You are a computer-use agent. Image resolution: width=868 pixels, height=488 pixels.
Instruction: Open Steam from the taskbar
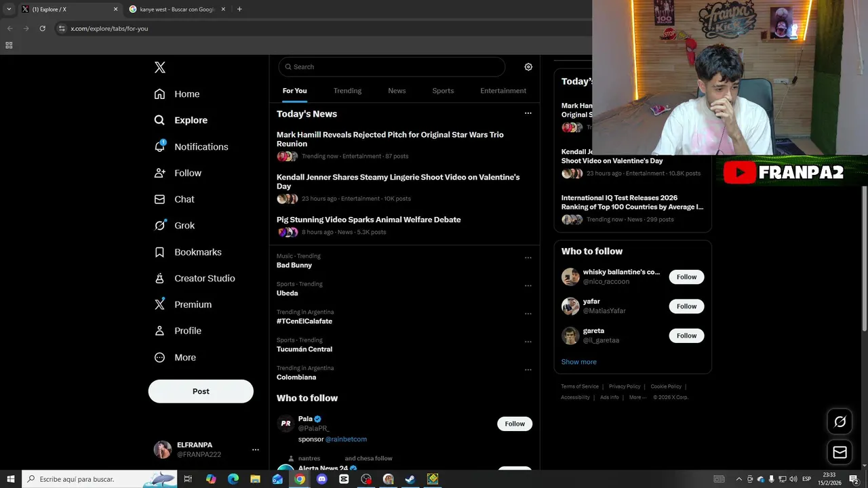click(x=410, y=479)
